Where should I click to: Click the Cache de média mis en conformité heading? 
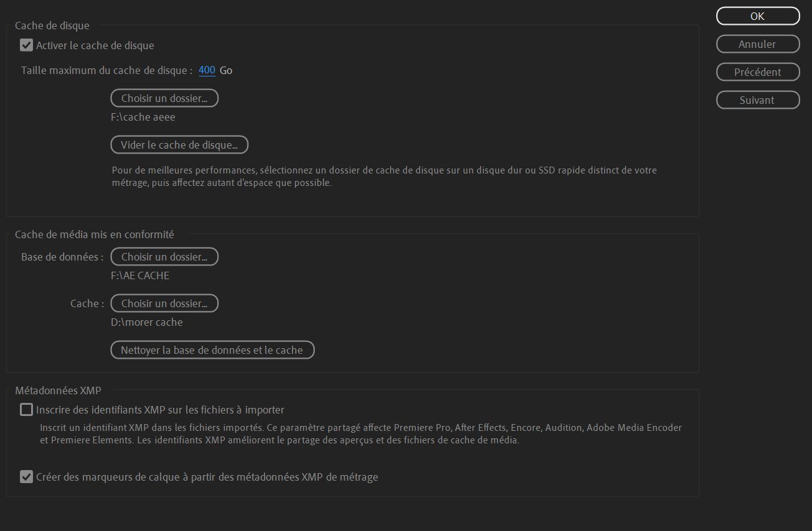[x=95, y=234]
